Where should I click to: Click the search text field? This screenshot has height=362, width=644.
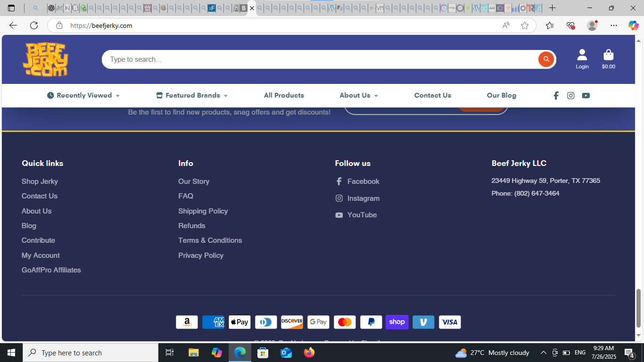coord(321,59)
